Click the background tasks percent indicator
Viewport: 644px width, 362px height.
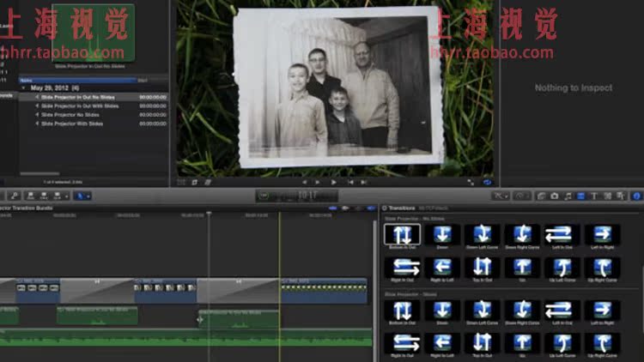(264, 196)
